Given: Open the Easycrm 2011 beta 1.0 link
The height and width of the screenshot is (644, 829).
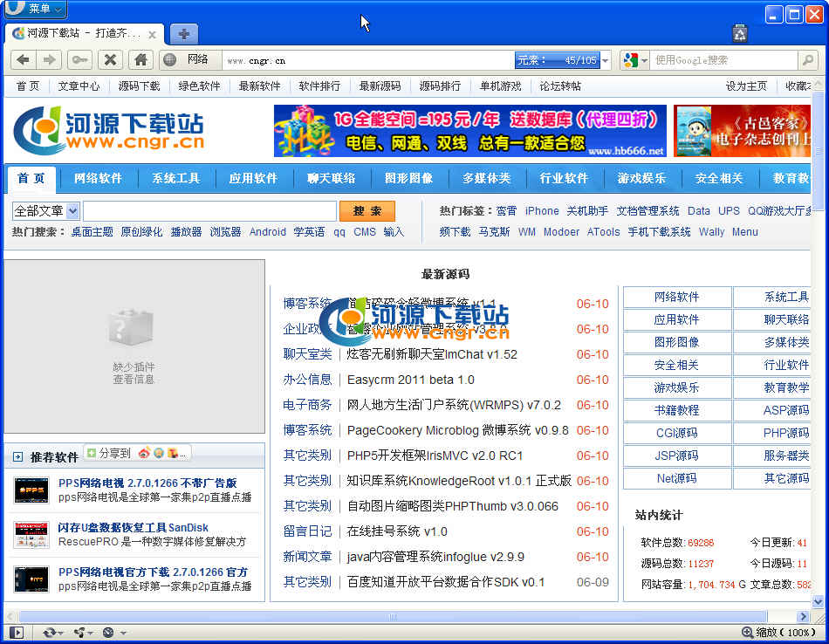Looking at the screenshot, I should [x=410, y=380].
